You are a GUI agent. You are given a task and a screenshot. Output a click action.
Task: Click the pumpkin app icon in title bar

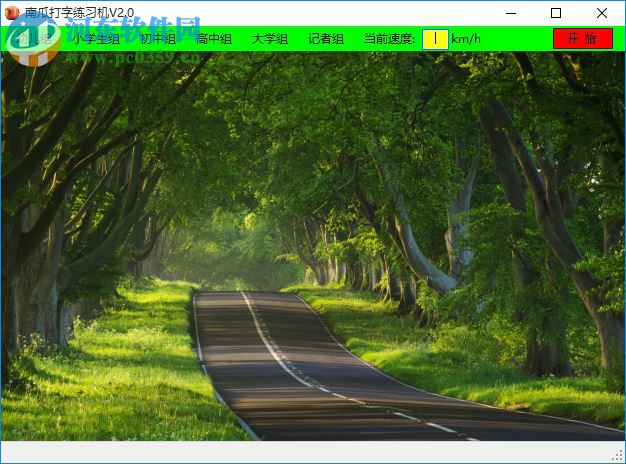[12, 13]
